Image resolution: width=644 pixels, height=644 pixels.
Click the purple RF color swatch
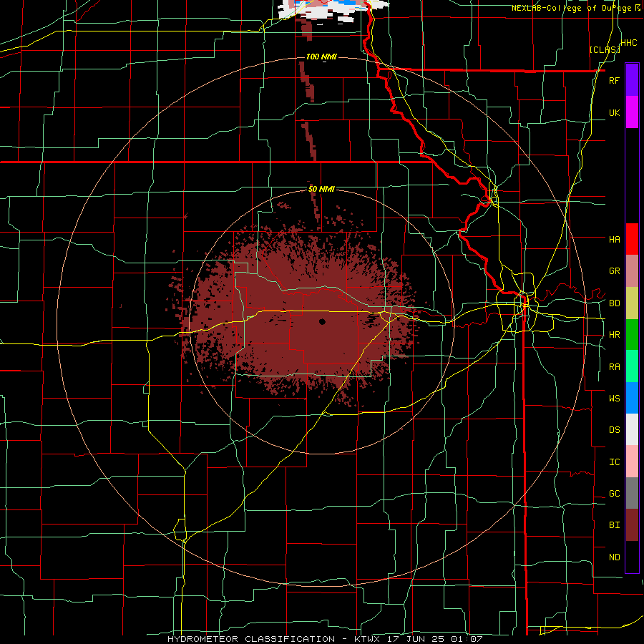pos(632,80)
